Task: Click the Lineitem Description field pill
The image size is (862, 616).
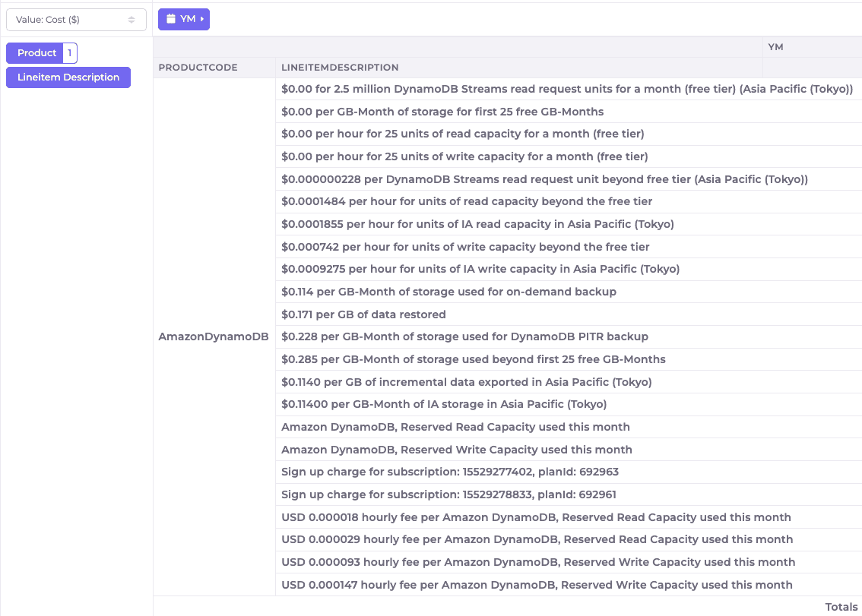Action: click(x=68, y=77)
